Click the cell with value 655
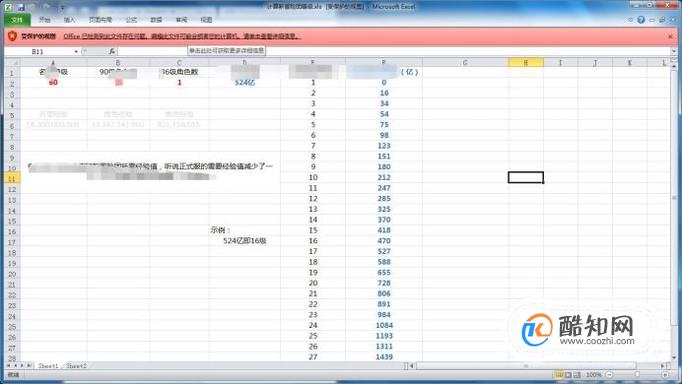This screenshot has width=682, height=384. pyautogui.click(x=384, y=272)
